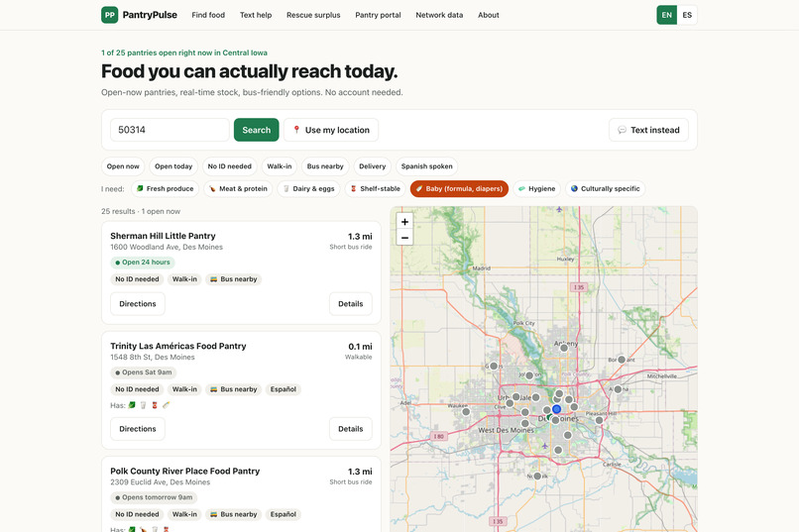Click the ZIP code field containing 50314
Viewport: 799px width, 532px height.
pyautogui.click(x=170, y=130)
